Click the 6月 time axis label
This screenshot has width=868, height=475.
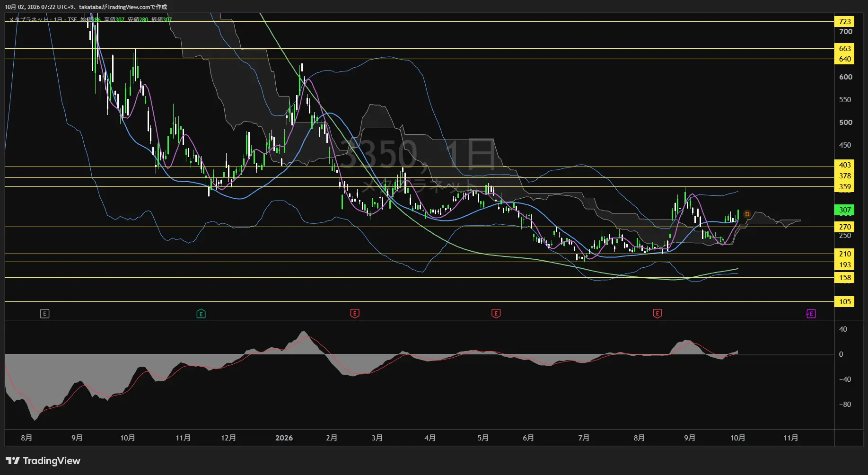point(528,438)
